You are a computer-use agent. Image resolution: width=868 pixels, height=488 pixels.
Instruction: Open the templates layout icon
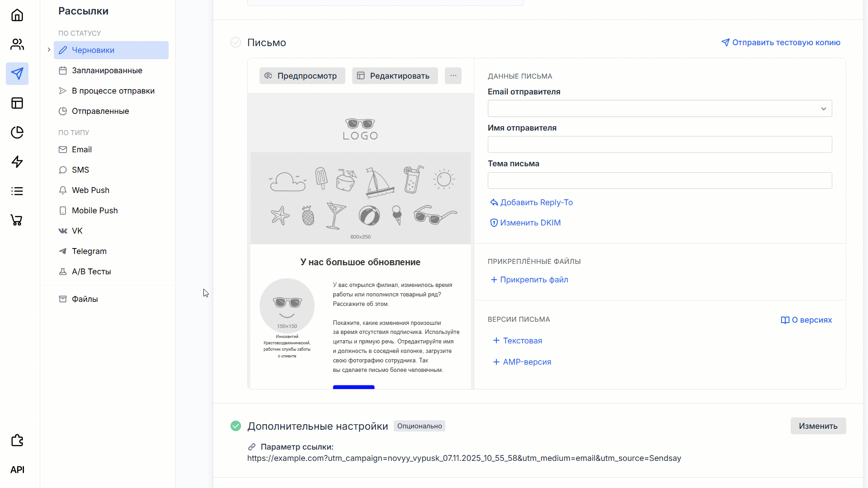click(x=17, y=103)
